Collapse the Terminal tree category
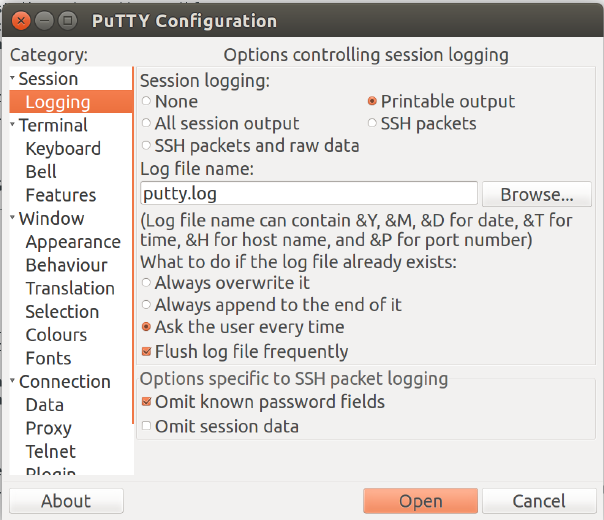This screenshot has height=520, width=604. tap(13, 126)
